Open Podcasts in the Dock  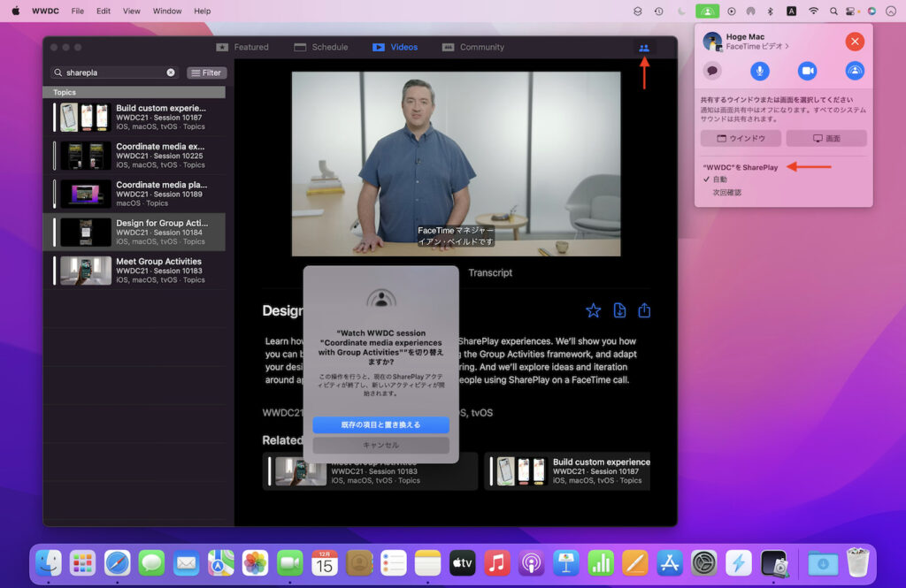532,563
